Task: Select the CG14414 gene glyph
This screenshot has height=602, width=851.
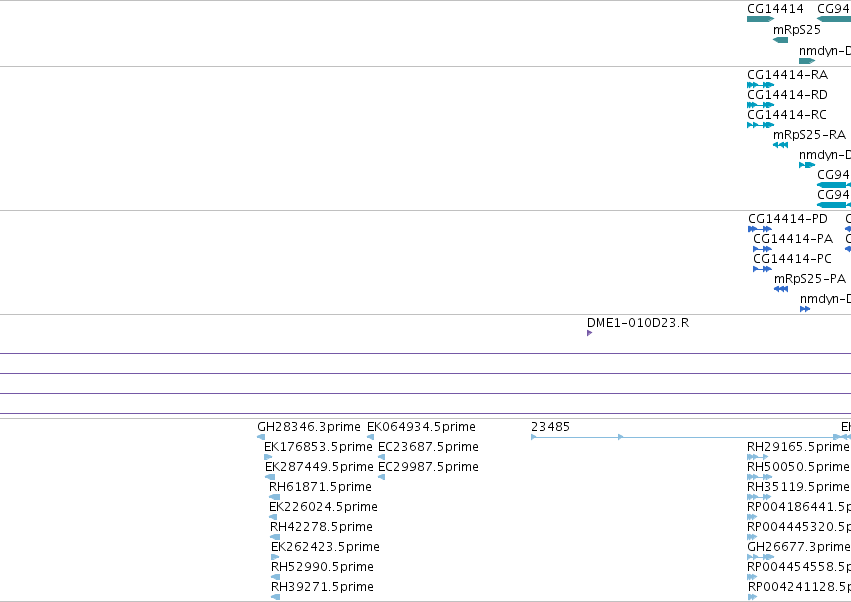Action: 760,19
